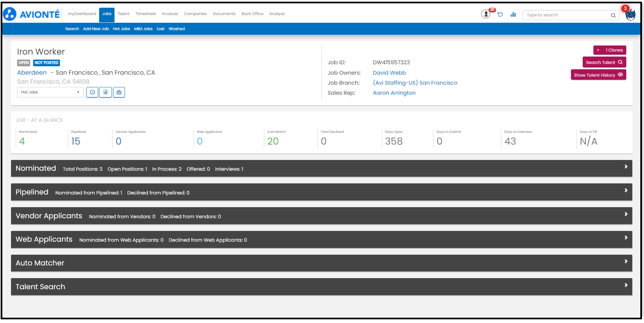644x323 pixels.
Task: Click the Pipelined count 15
Action: (x=76, y=141)
